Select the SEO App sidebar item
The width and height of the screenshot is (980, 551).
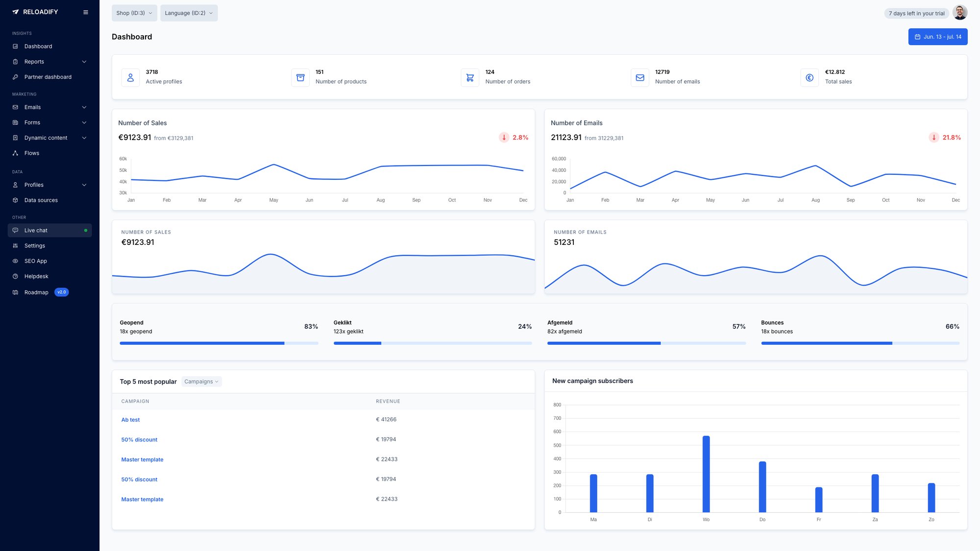pos(35,261)
